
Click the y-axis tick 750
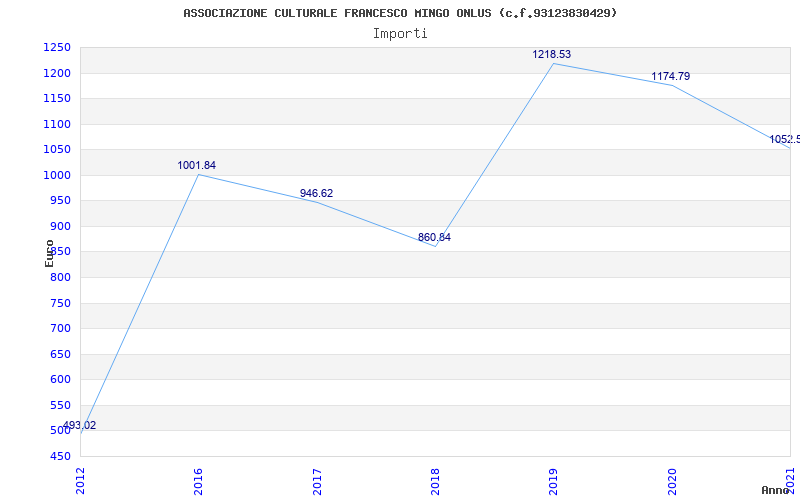pos(60,304)
